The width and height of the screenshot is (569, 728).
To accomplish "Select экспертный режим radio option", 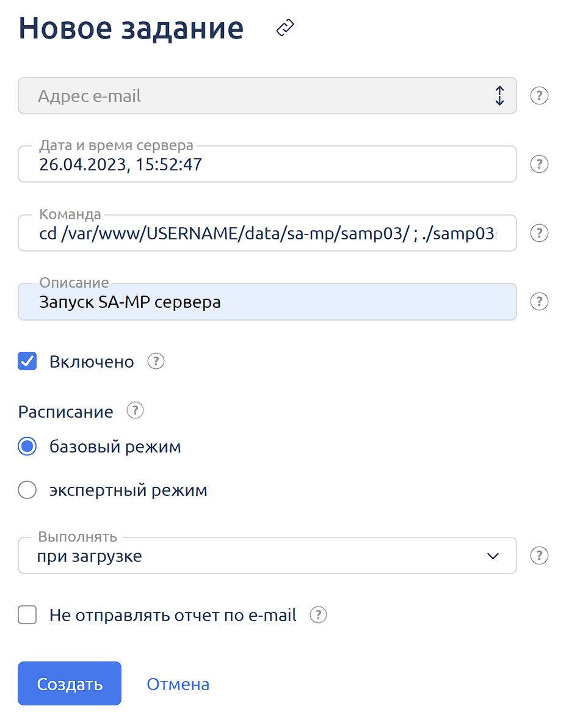I will pos(27,490).
